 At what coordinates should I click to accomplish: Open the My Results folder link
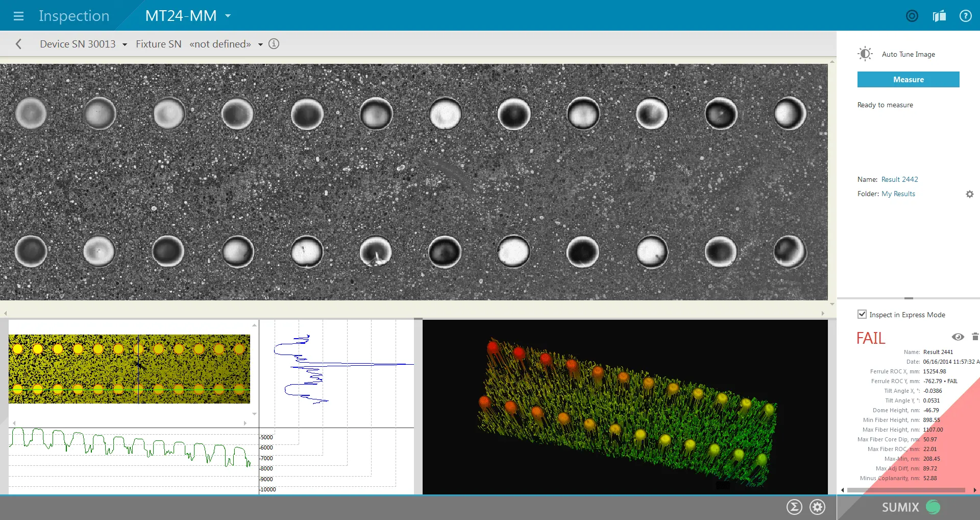coord(898,194)
